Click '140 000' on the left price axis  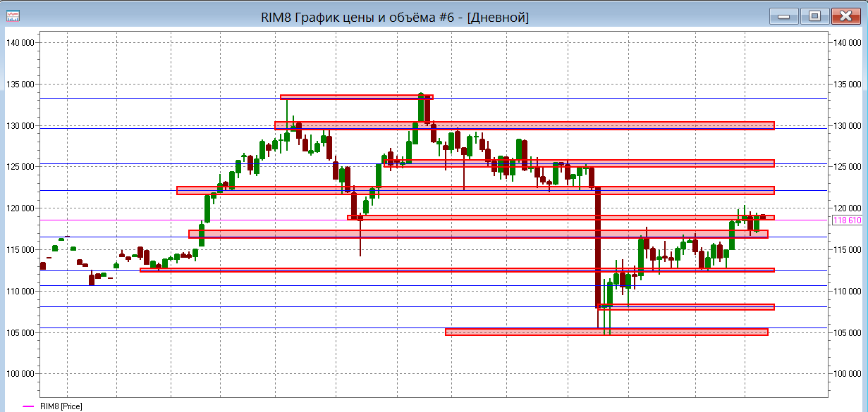20,43
